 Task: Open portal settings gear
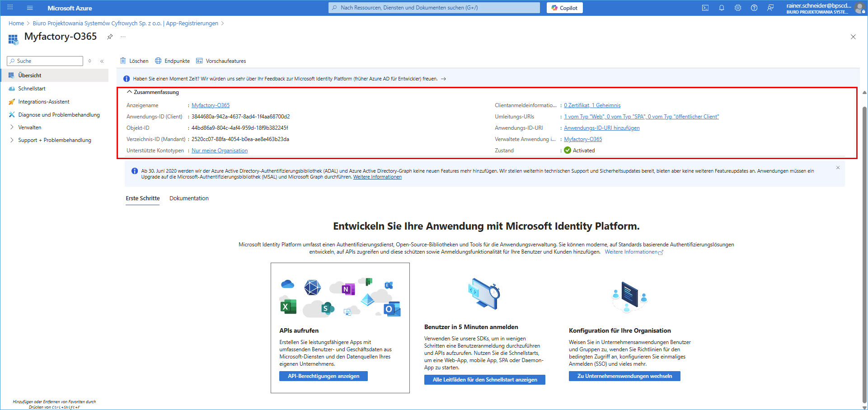[x=738, y=8]
